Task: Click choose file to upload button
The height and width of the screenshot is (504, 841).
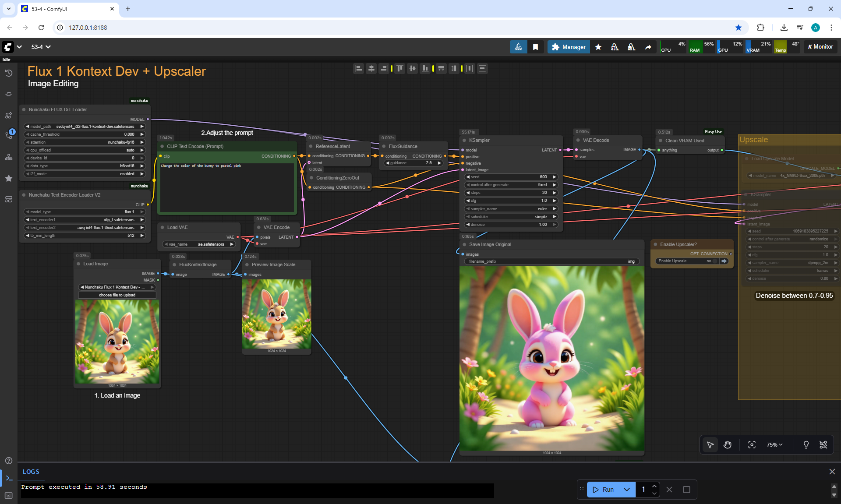Action: pos(117,295)
